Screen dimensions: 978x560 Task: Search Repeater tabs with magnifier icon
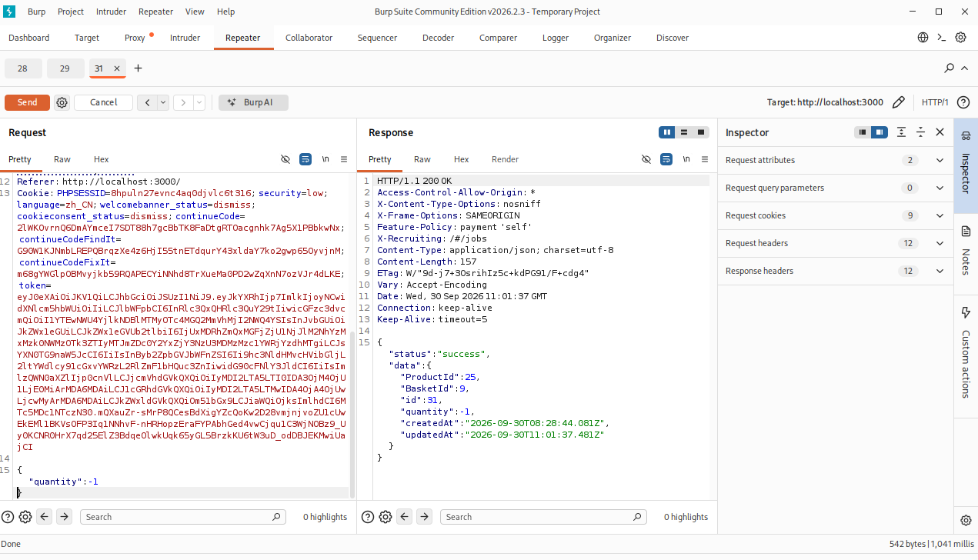[950, 68]
